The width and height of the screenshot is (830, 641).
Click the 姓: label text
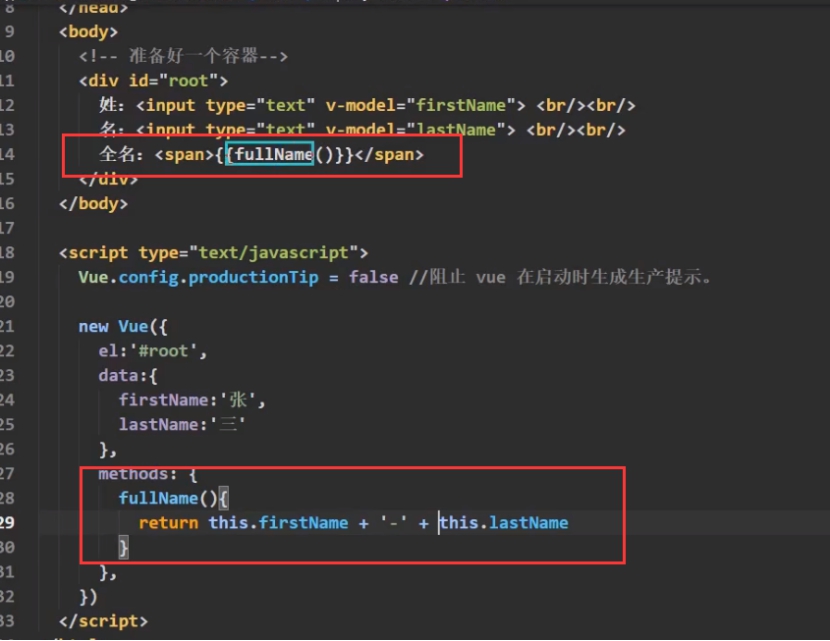point(112,105)
